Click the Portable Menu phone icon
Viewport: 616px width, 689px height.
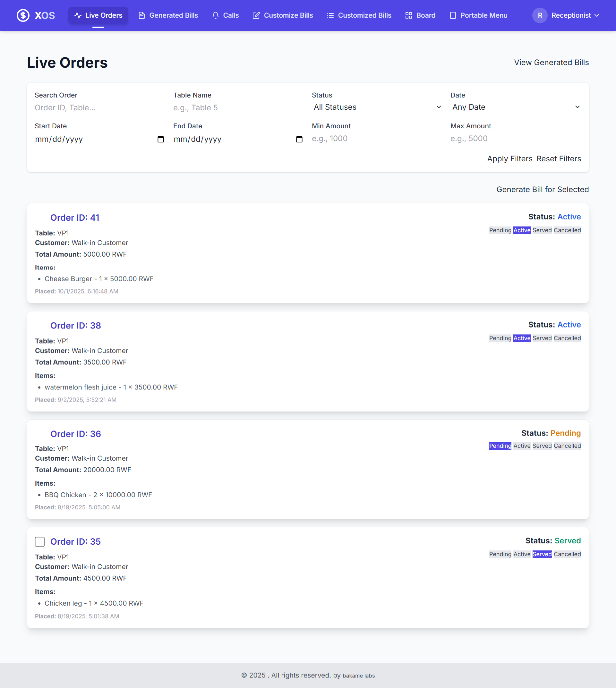pos(453,15)
